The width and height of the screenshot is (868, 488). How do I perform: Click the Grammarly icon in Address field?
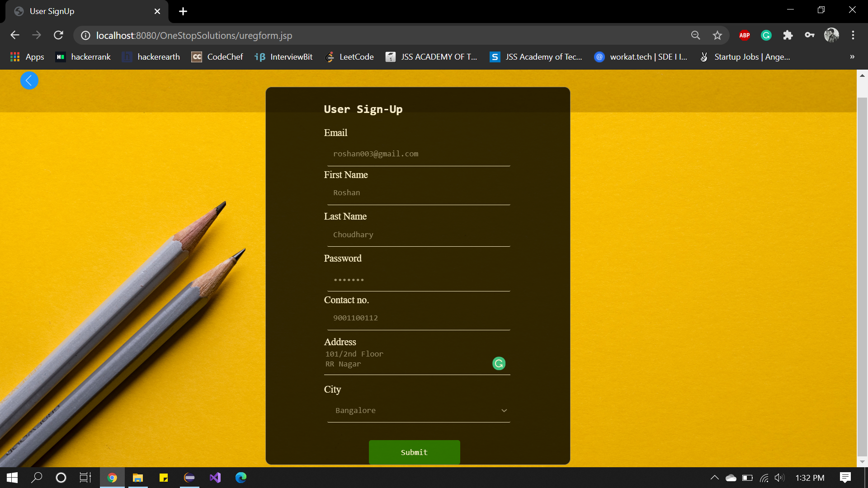(x=499, y=363)
